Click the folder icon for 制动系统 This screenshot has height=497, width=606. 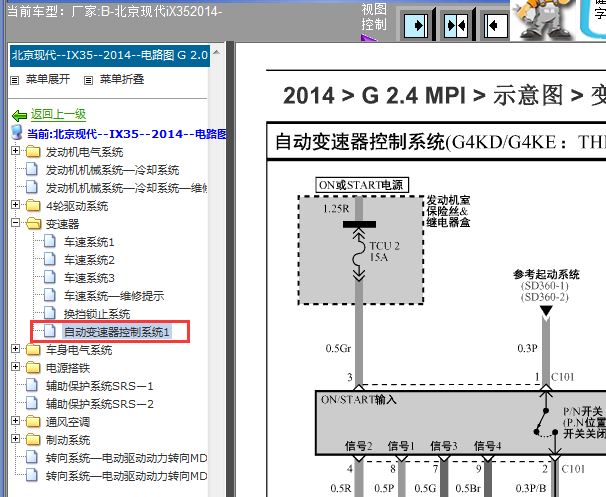click(x=33, y=439)
